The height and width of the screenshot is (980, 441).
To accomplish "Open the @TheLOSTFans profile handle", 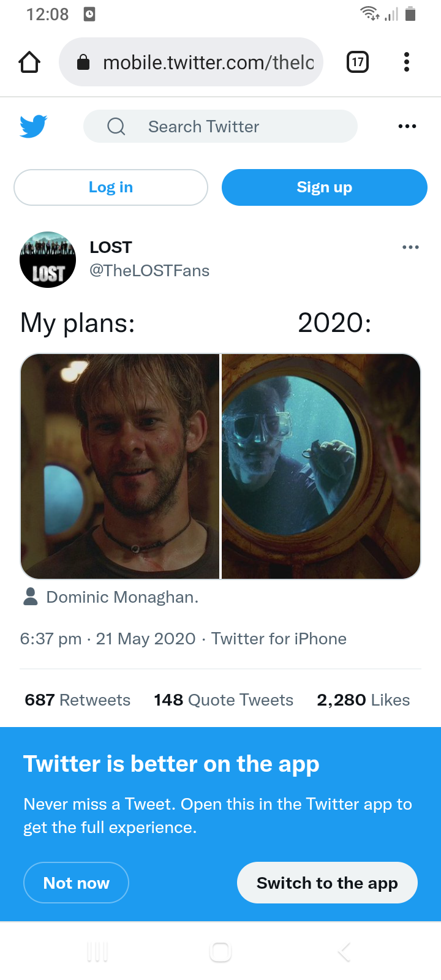I will pos(149,271).
